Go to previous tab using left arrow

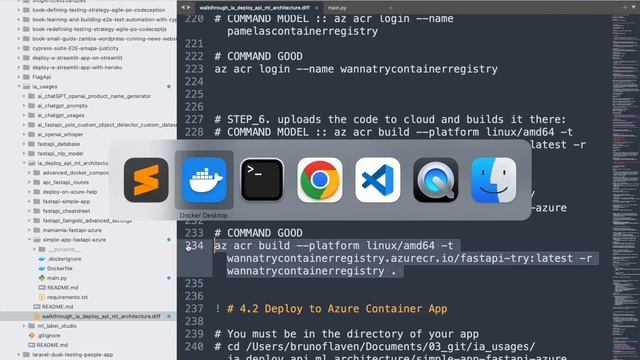[183, 7]
